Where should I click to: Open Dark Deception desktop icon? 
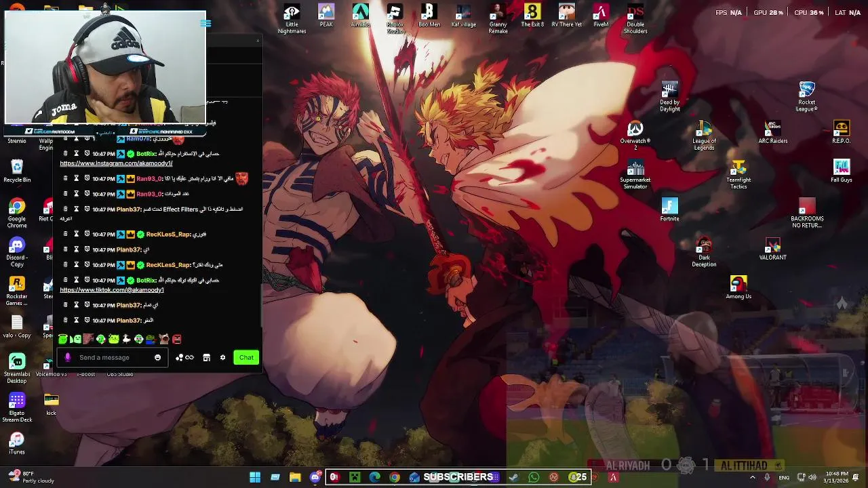pyautogui.click(x=704, y=252)
